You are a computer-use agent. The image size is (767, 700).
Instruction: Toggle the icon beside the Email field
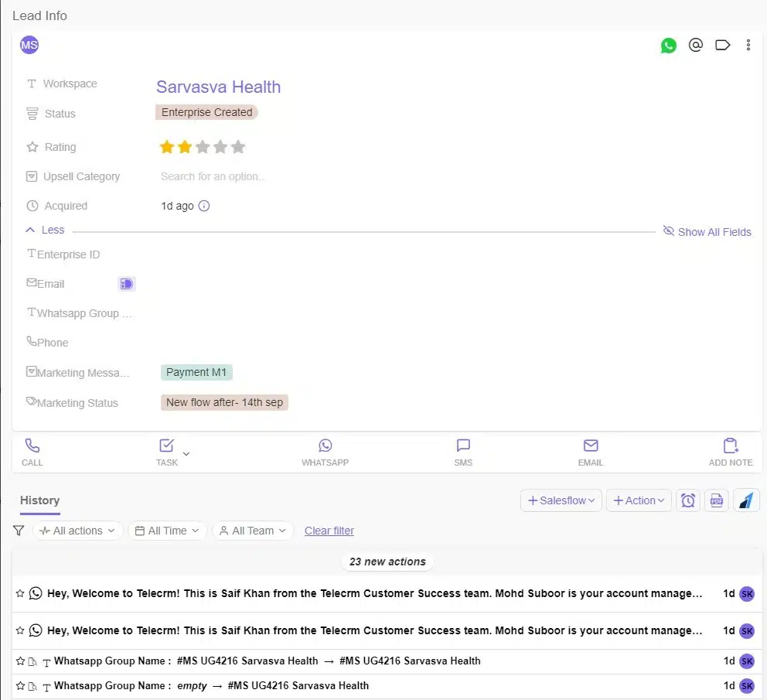pos(126,283)
